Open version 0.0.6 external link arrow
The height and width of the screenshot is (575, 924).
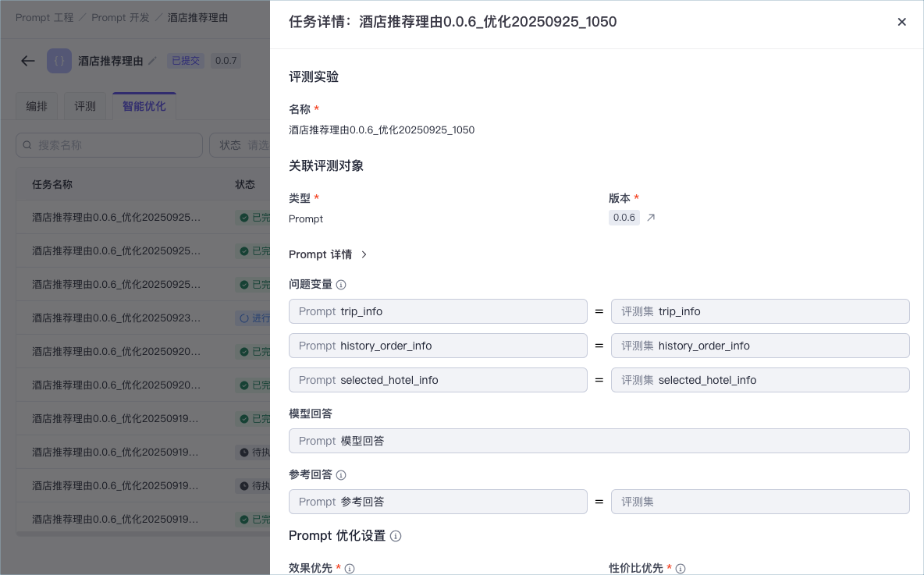point(651,218)
